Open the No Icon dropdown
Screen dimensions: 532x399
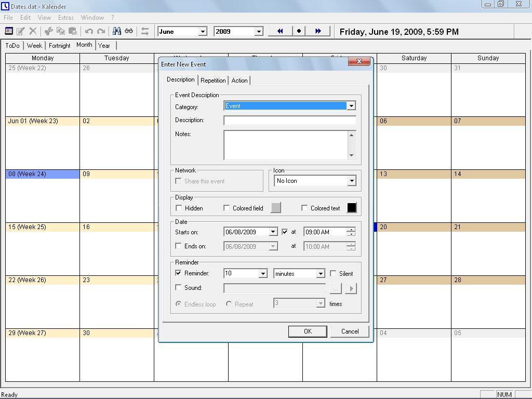(x=352, y=180)
